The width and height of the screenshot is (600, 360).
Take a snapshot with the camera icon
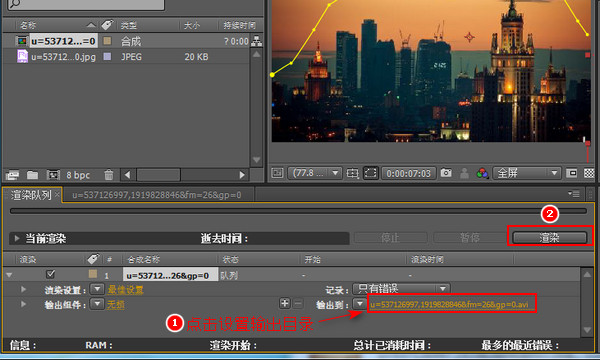(x=446, y=173)
